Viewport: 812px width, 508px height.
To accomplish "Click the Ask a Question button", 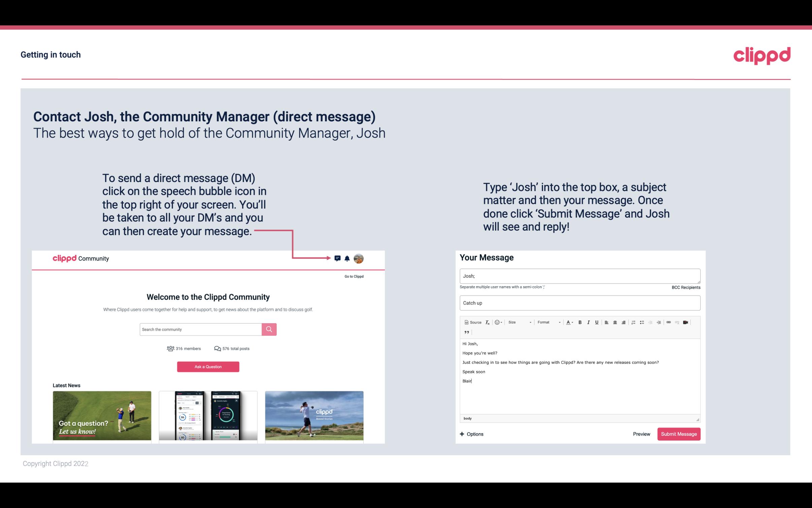I will click(208, 366).
